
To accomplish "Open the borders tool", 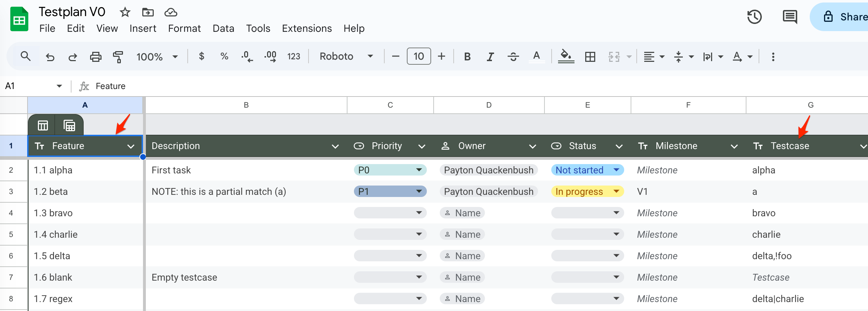I will click(590, 56).
